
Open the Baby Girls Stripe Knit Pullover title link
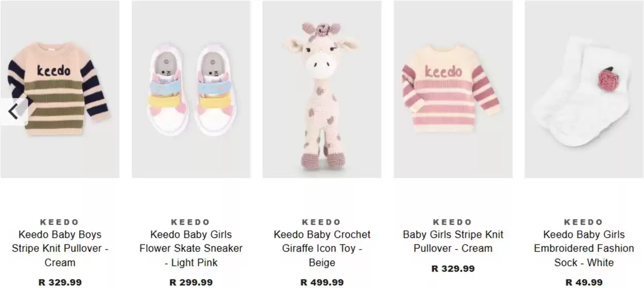click(x=452, y=241)
